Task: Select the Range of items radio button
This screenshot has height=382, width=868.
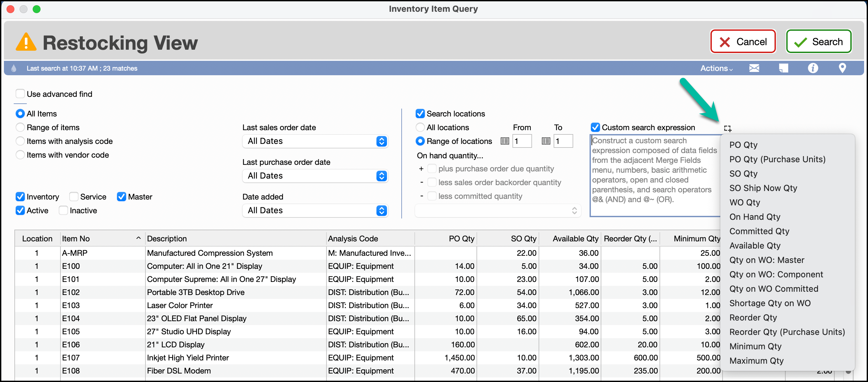Action: click(20, 128)
